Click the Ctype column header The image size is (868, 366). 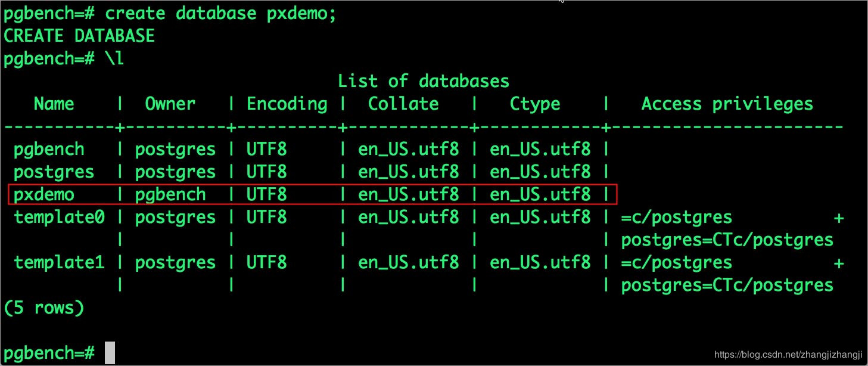535,104
